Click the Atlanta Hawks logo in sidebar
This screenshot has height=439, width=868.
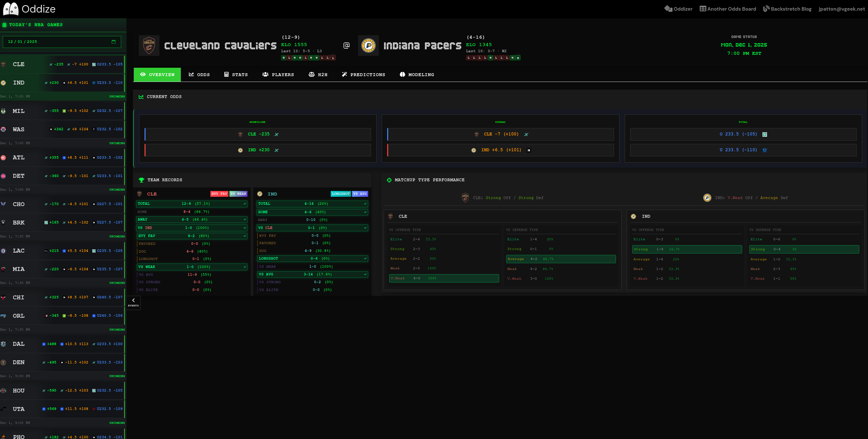tap(3, 157)
